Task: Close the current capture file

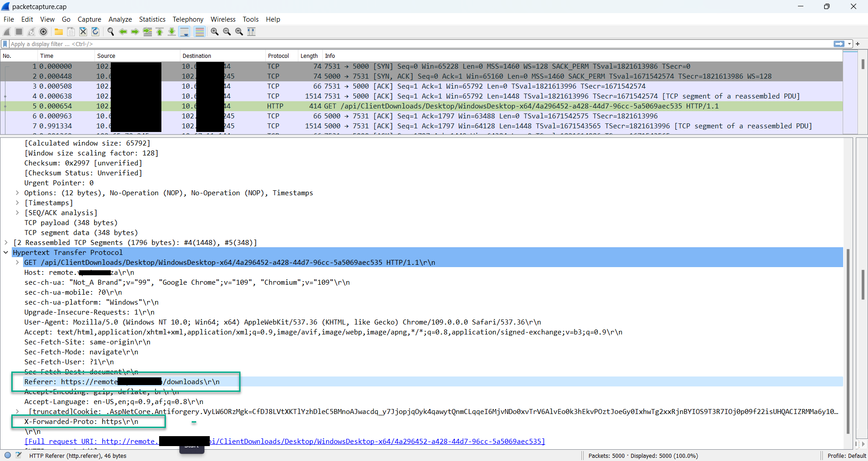Action: click(x=83, y=32)
